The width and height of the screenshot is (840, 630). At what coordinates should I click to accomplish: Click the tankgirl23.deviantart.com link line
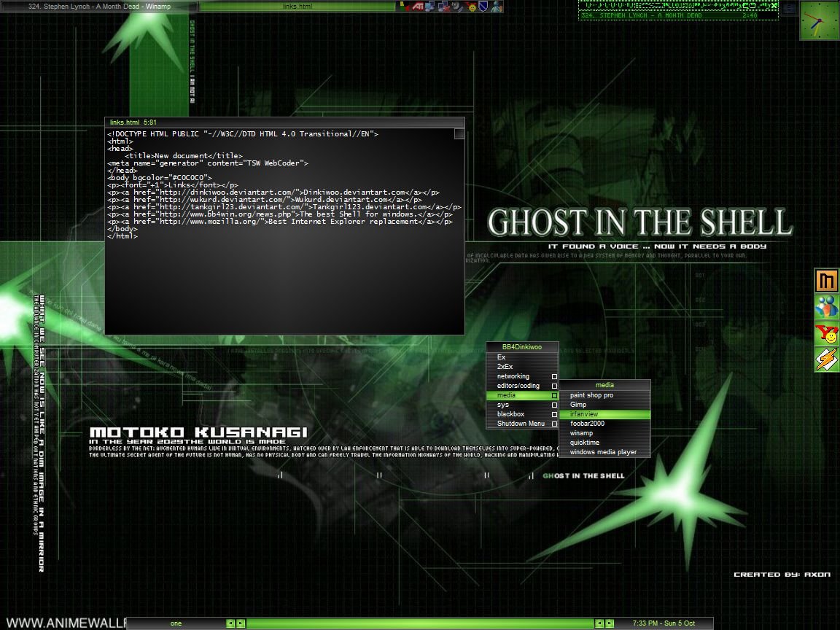(x=284, y=207)
